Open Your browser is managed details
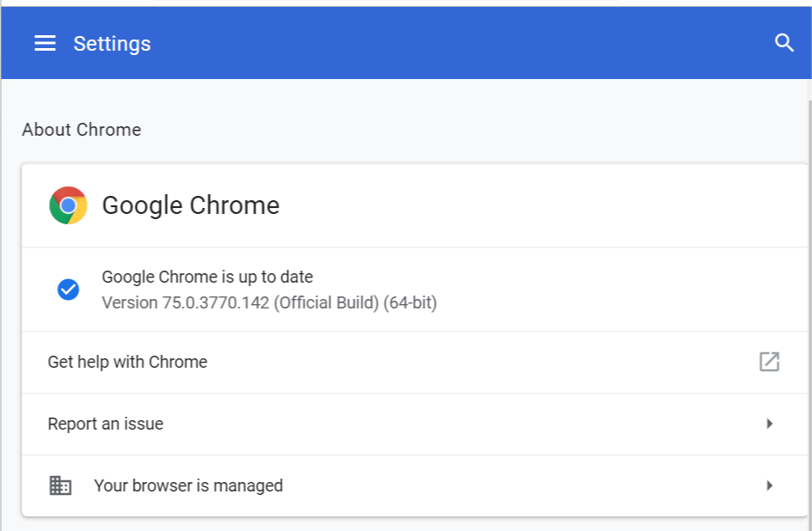Image resolution: width=812 pixels, height=531 pixels. [414, 486]
